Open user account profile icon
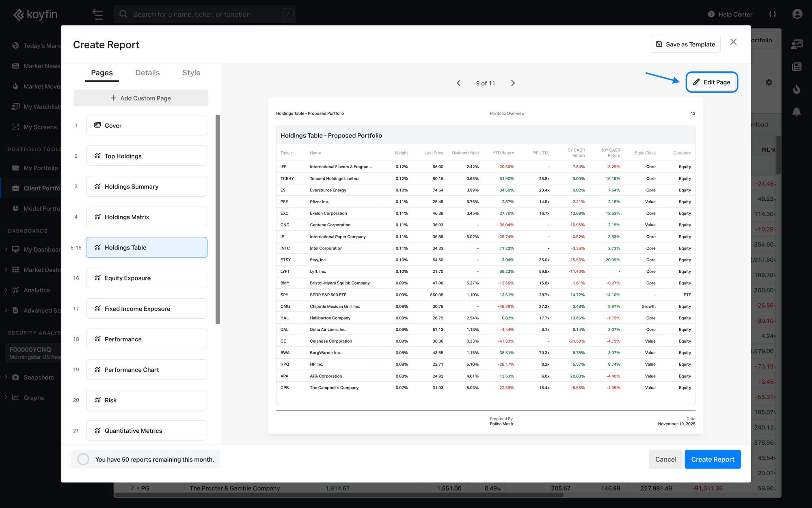812x508 pixels. [797, 14]
